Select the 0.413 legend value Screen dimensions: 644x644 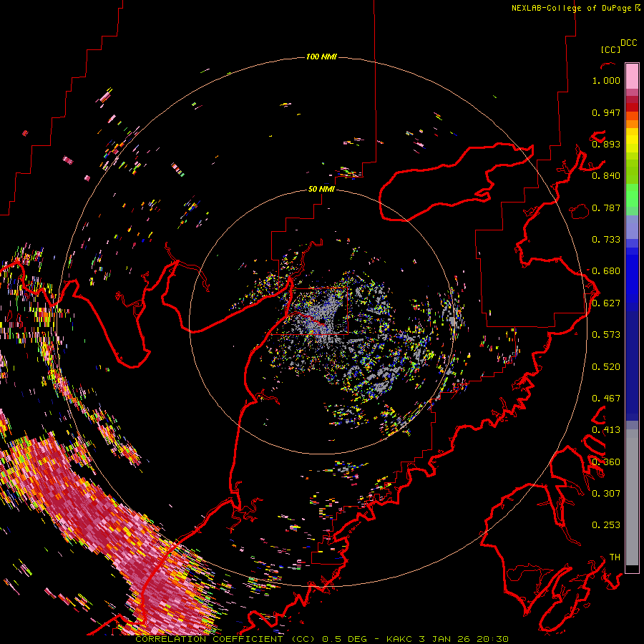pyautogui.click(x=606, y=430)
